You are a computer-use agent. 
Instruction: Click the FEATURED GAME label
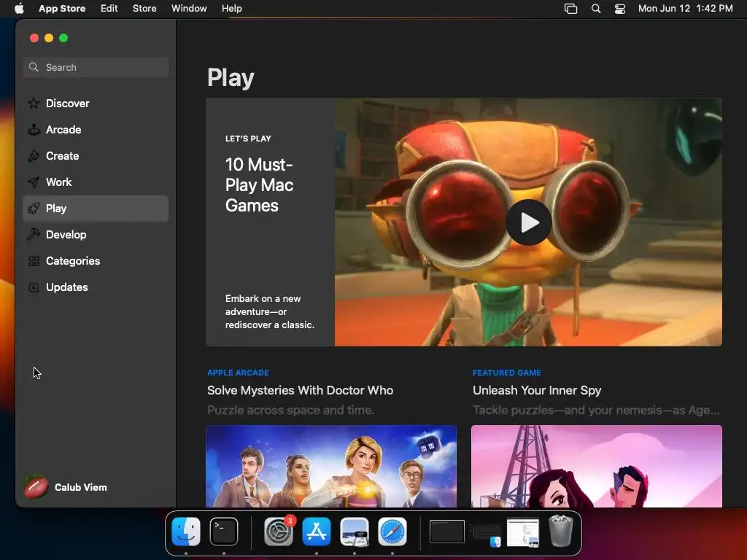(x=506, y=373)
